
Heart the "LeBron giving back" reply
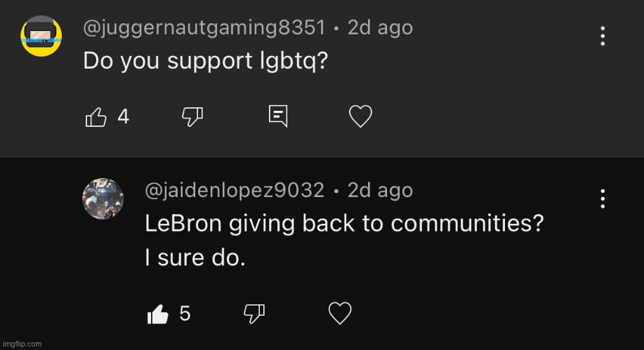[340, 313]
